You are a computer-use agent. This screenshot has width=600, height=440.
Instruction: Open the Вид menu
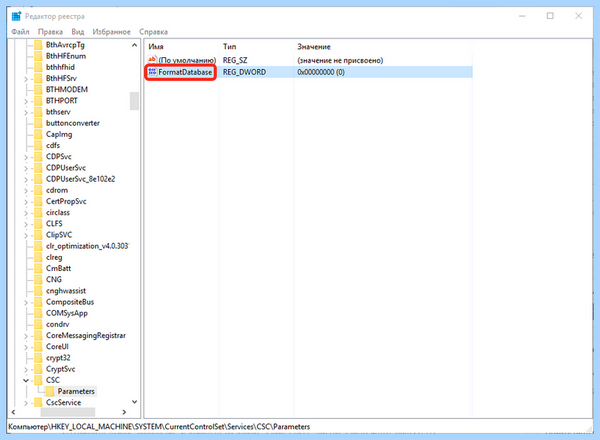(x=78, y=32)
